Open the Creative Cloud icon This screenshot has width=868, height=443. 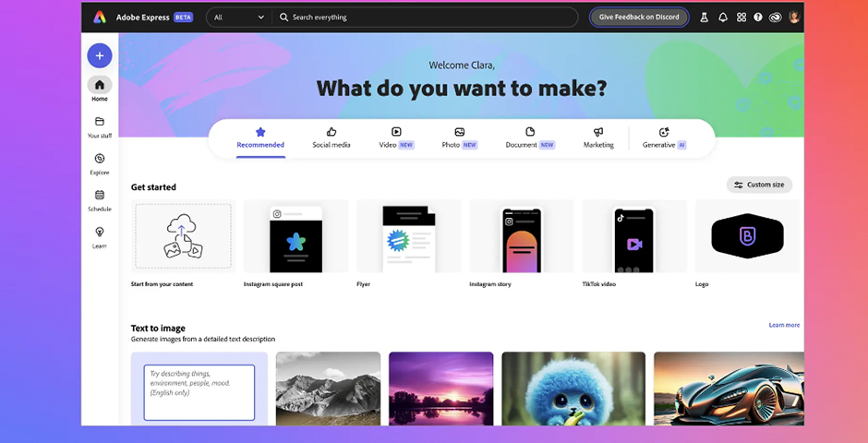tap(776, 18)
